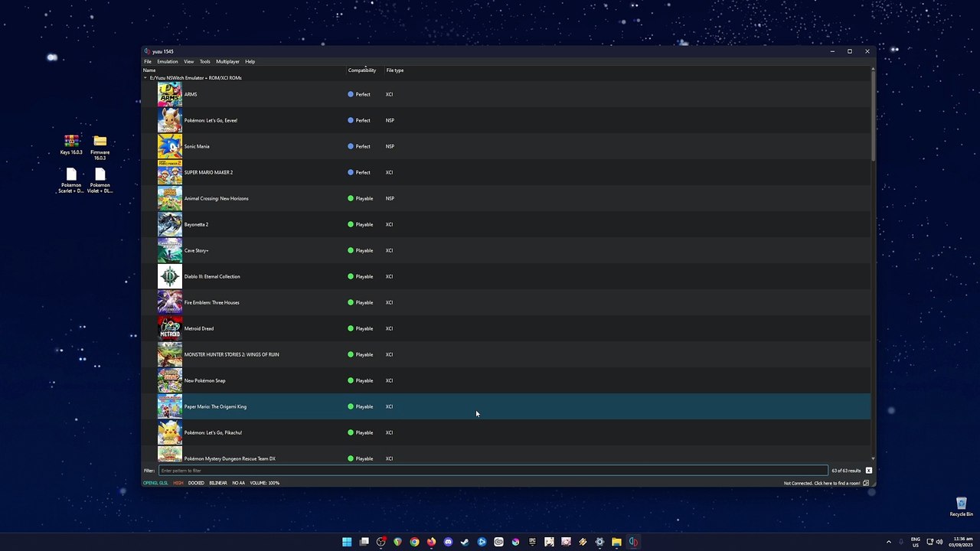980x551 pixels.
Task: Select the Metroid Dread cover icon
Action: coord(170,328)
